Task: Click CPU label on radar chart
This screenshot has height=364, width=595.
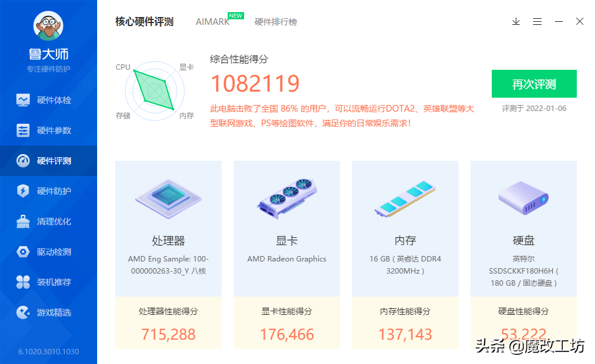Action: (x=123, y=67)
